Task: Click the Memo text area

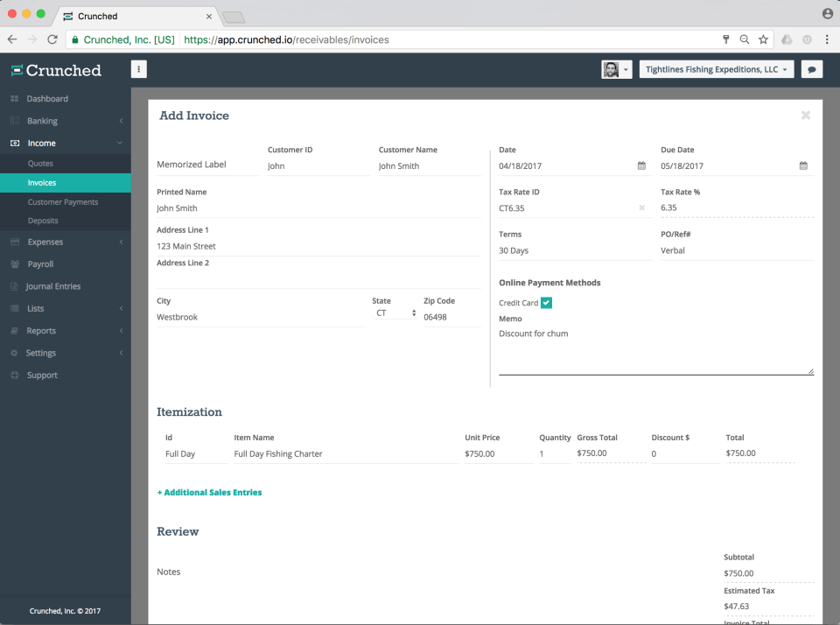Action: 656,350
